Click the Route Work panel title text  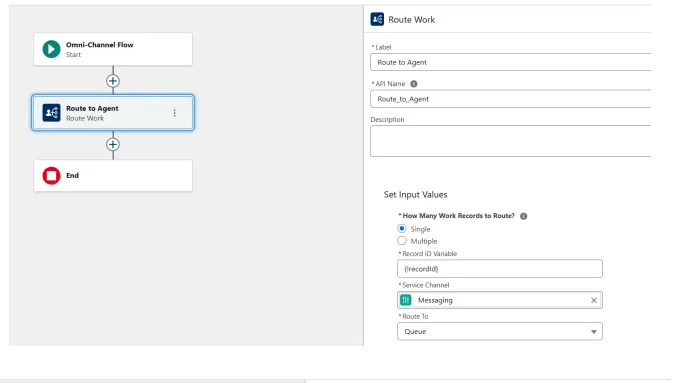(x=412, y=20)
